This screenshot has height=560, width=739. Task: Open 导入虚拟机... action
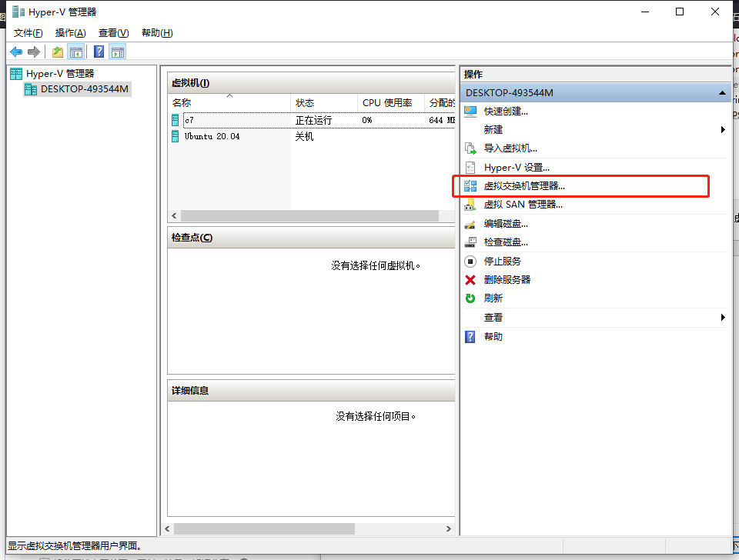click(510, 148)
